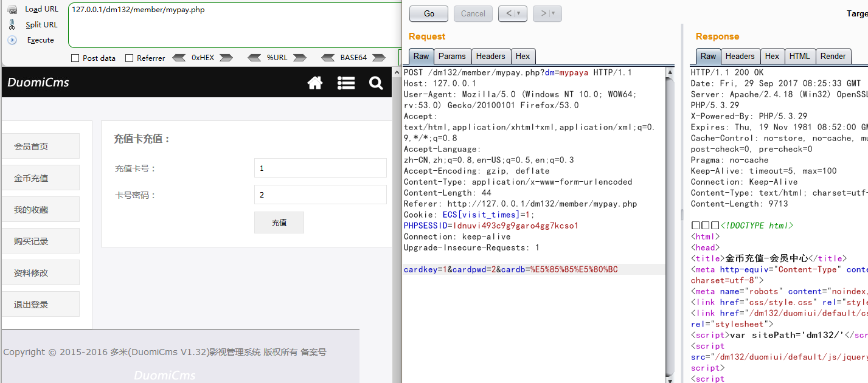Screen dimensions: 868x383
Task: Click the 金币充值-会员中心 title tag line
Action: pos(769,258)
